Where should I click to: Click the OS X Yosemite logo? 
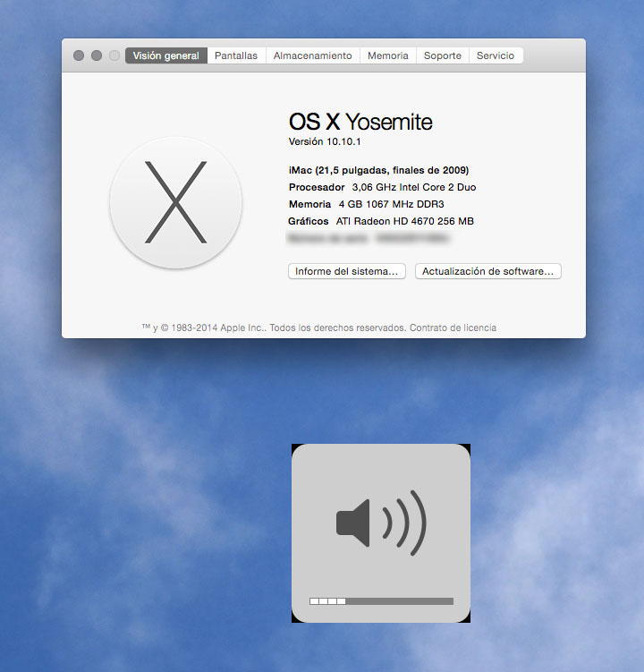175,203
